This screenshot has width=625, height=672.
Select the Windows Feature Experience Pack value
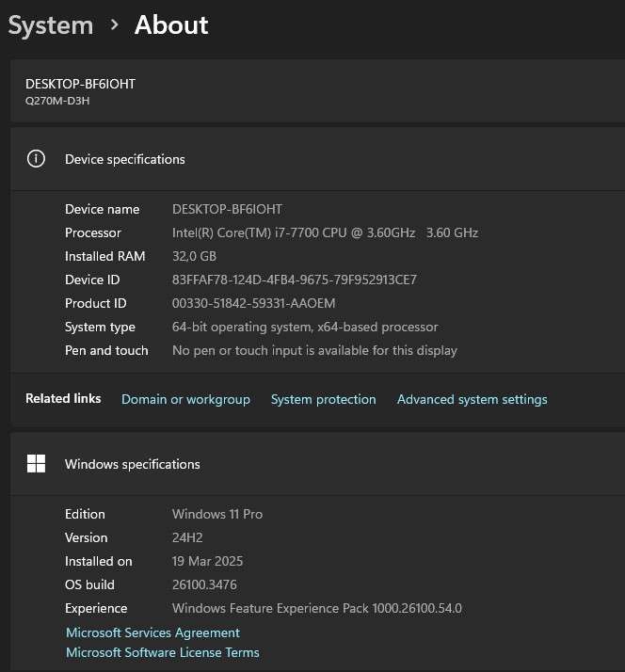[317, 609]
